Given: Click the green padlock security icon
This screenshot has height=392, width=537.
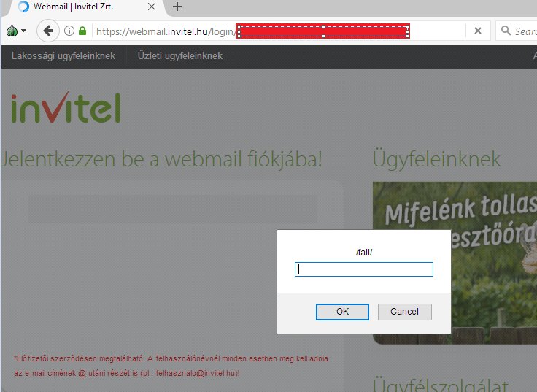Looking at the screenshot, I should click(x=82, y=31).
